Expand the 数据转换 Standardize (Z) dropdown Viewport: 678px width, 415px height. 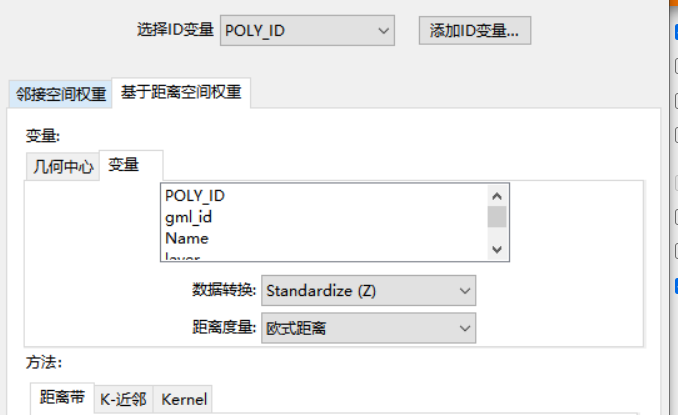(368, 291)
